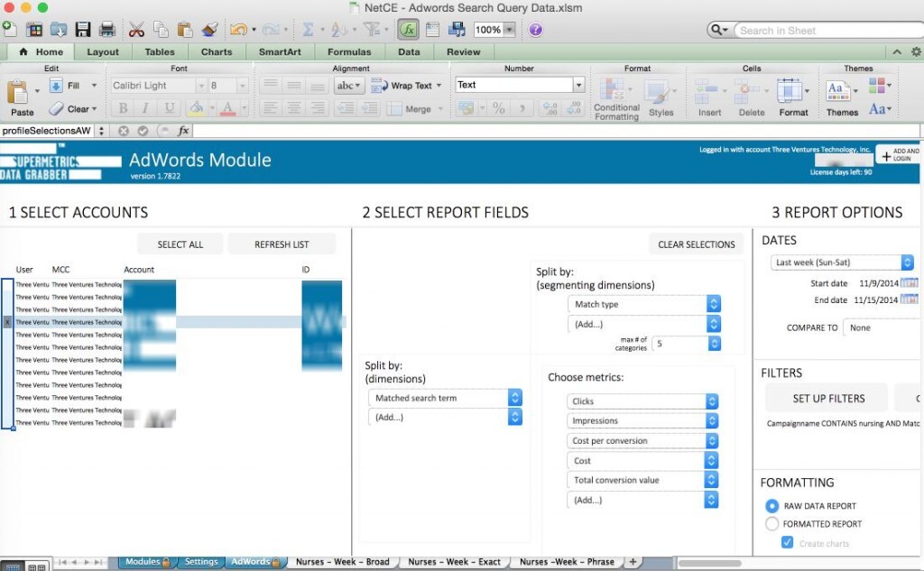Select the Raw Data Report option

coord(772,505)
